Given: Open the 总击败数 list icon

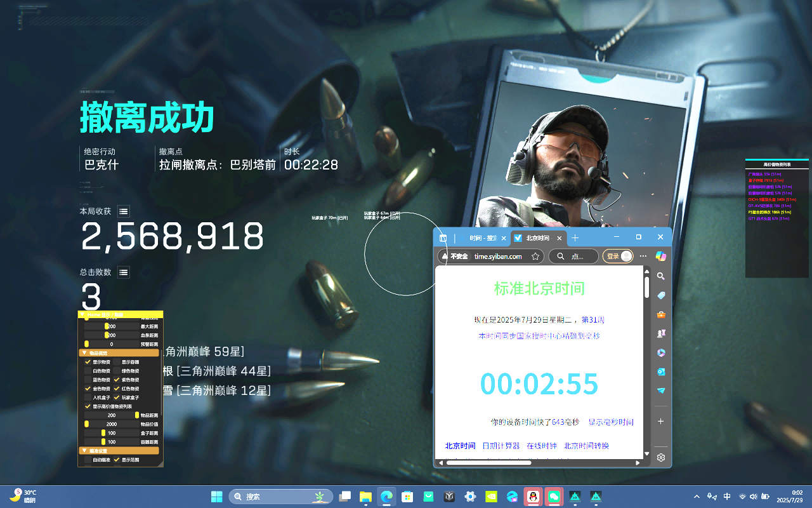Looking at the screenshot, I should click(x=124, y=272).
